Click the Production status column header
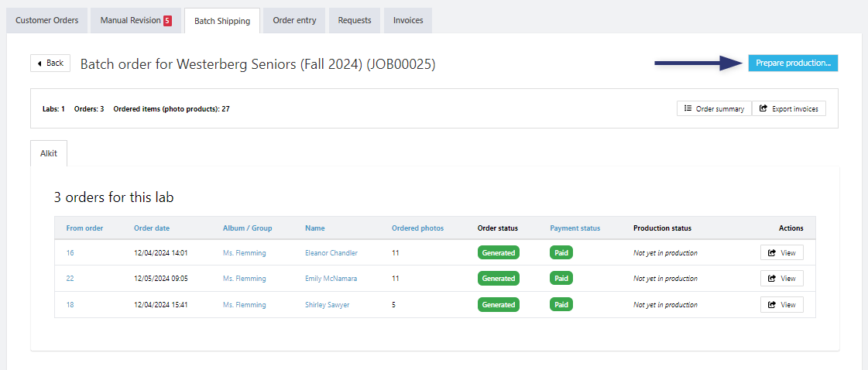 pyautogui.click(x=662, y=228)
